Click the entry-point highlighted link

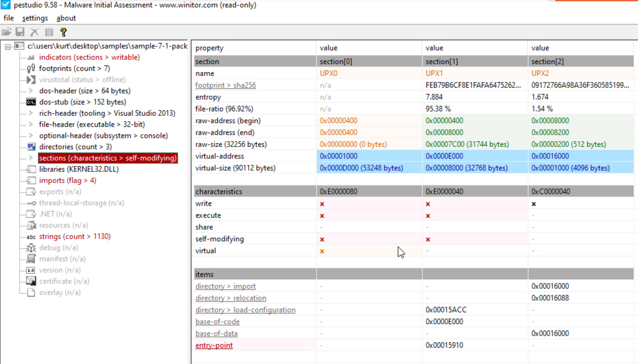click(x=214, y=345)
